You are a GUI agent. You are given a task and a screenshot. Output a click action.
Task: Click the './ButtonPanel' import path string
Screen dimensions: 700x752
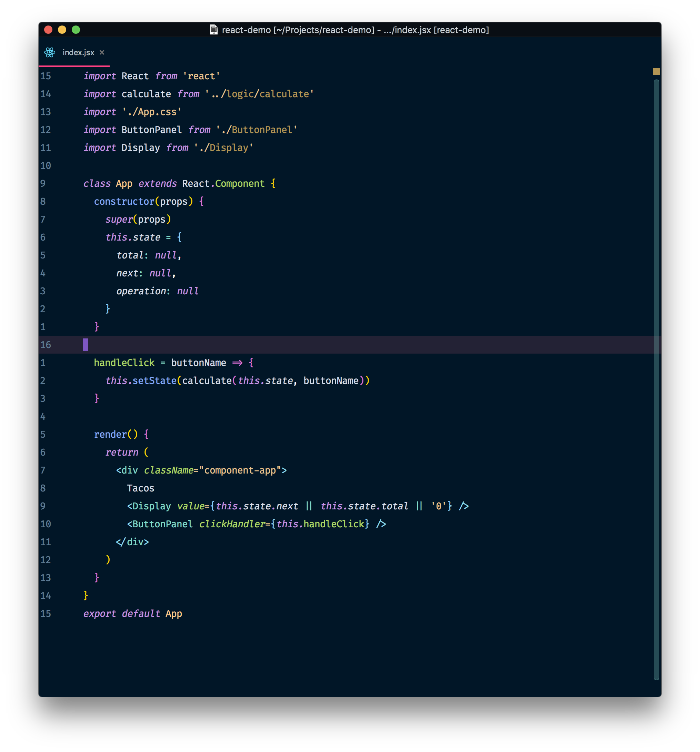click(257, 130)
